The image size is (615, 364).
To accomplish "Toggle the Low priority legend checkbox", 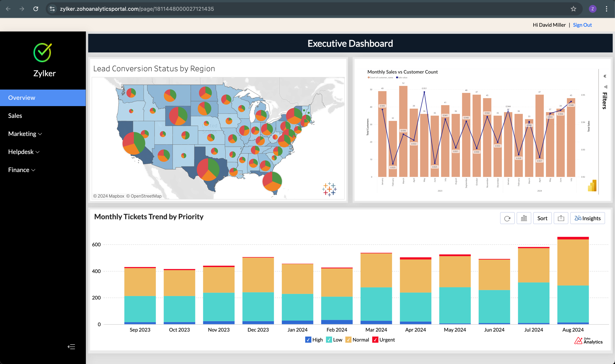I will click(329, 340).
